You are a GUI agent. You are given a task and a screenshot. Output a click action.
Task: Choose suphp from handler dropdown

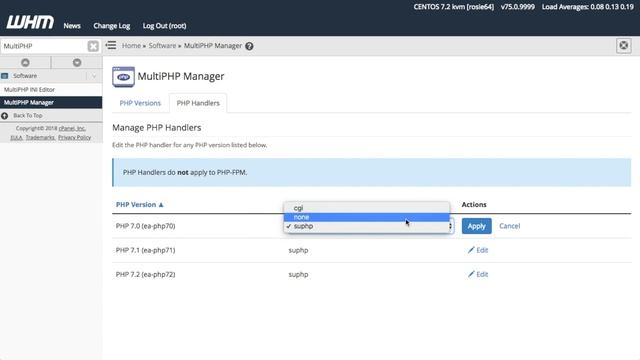point(367,226)
